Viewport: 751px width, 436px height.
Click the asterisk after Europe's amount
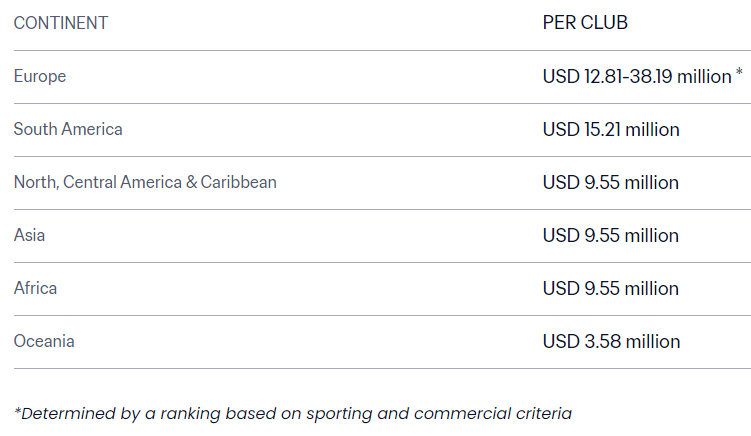click(x=739, y=72)
